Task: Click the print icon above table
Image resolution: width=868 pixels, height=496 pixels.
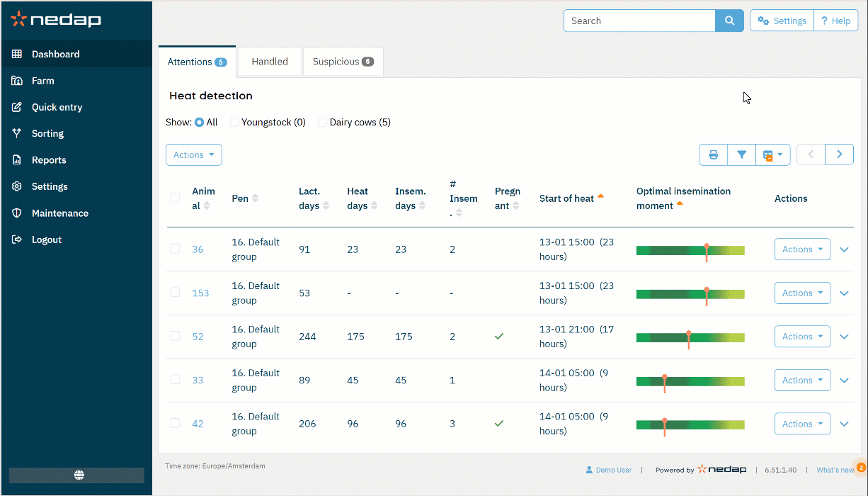Action: pyautogui.click(x=714, y=154)
